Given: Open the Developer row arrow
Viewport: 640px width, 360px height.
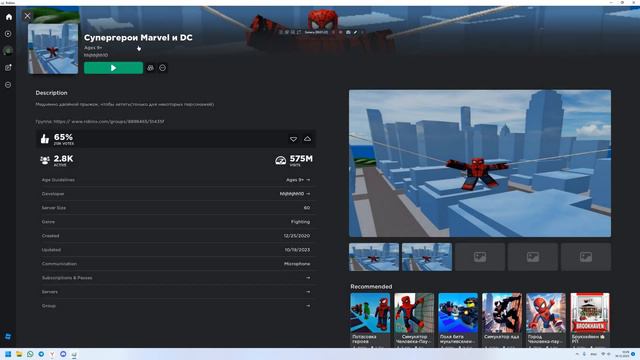Looking at the screenshot, I should 308,194.
